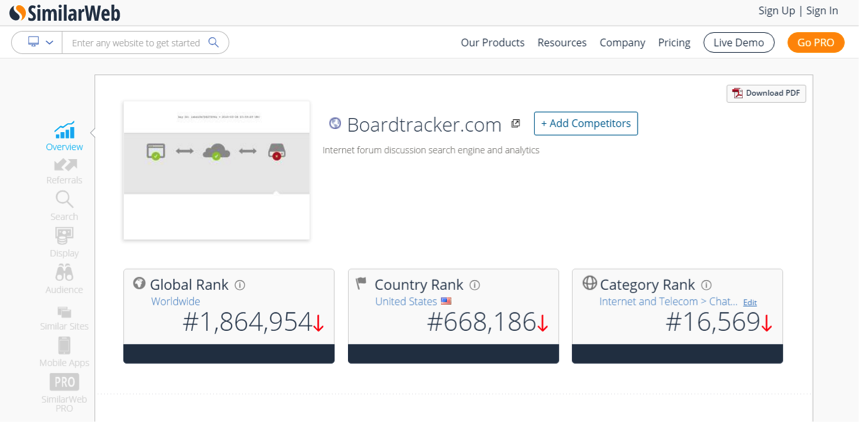This screenshot has height=422, width=859.
Task: Click the category rank value #16,569
Action: pos(713,323)
